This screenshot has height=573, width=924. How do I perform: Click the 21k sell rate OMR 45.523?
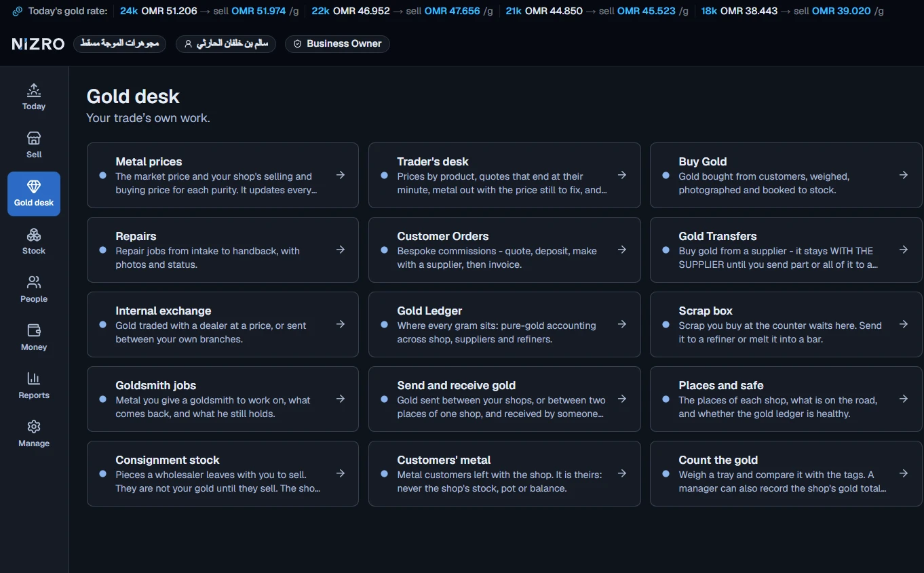[647, 12]
